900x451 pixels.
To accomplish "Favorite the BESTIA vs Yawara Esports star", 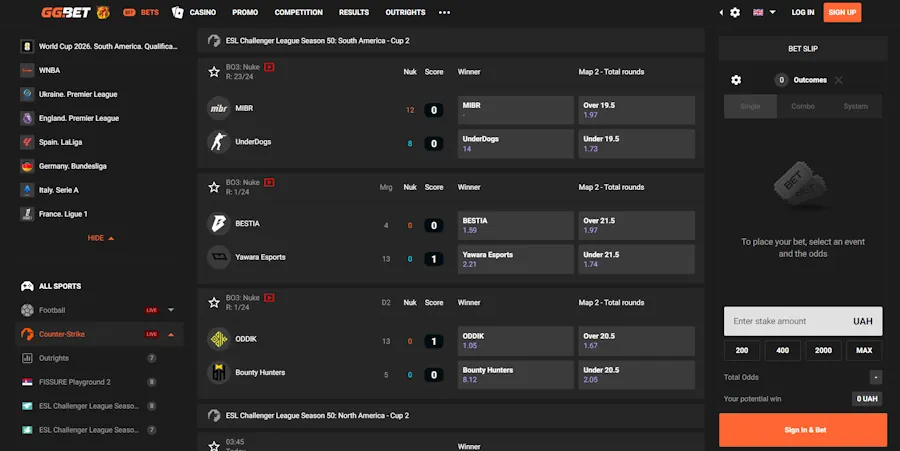I will coord(214,187).
